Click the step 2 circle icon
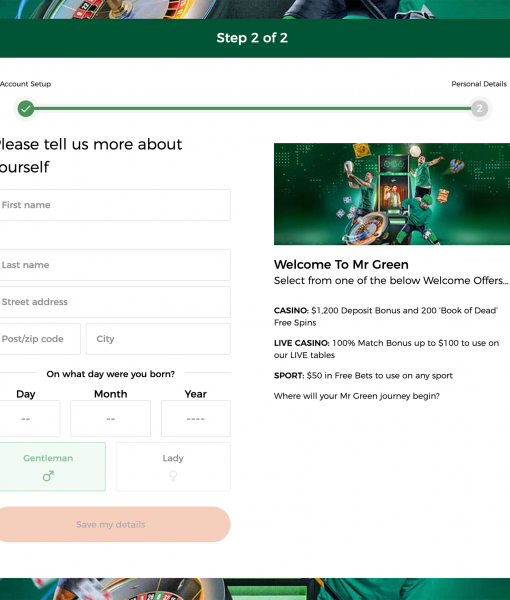 (479, 109)
